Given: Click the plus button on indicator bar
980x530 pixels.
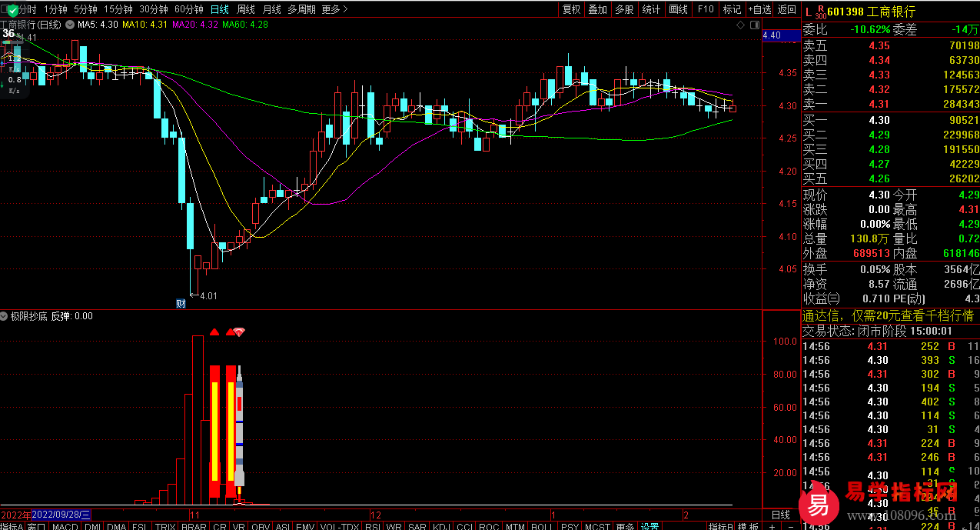Looking at the screenshot, I should click(772, 526).
